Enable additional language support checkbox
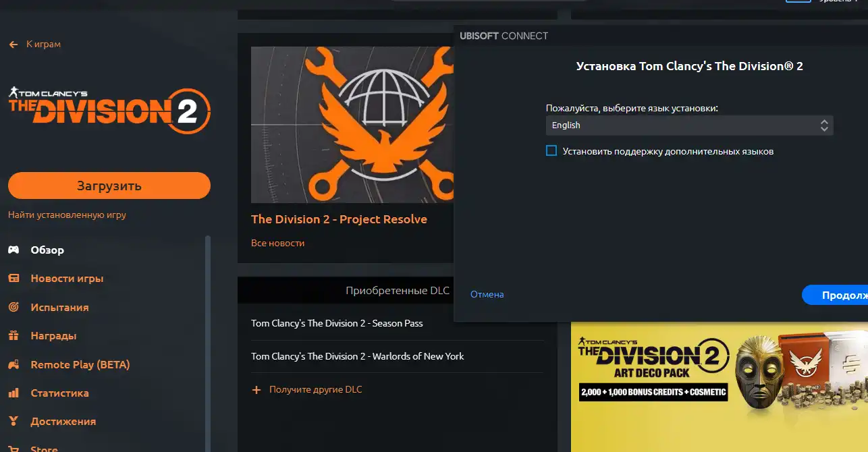The height and width of the screenshot is (452, 868). click(x=551, y=150)
